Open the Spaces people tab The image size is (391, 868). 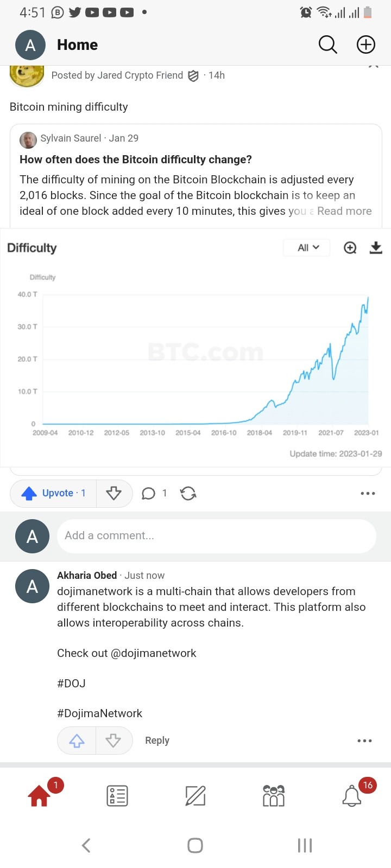point(273,795)
